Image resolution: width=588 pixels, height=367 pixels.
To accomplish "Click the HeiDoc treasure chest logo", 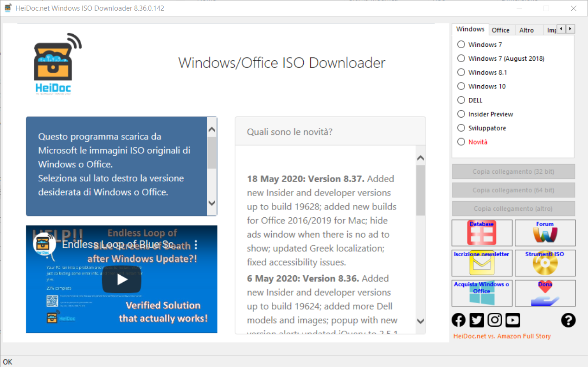I will pos(58,64).
